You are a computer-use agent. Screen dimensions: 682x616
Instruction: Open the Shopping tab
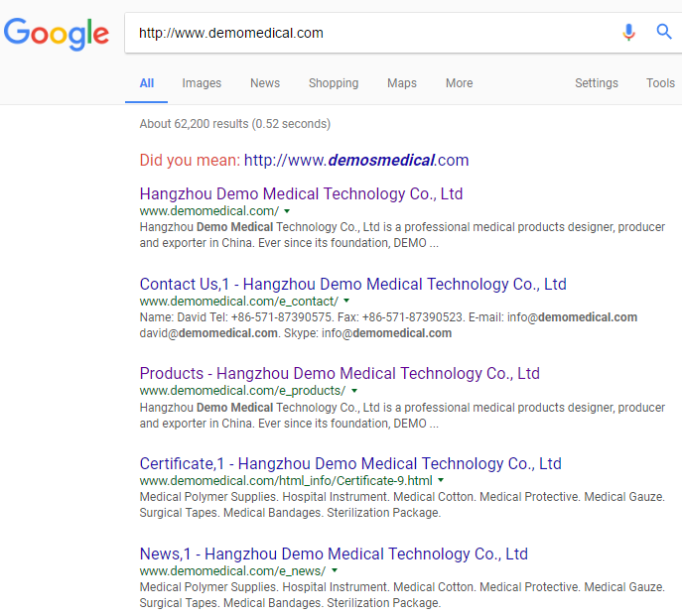coord(334,83)
